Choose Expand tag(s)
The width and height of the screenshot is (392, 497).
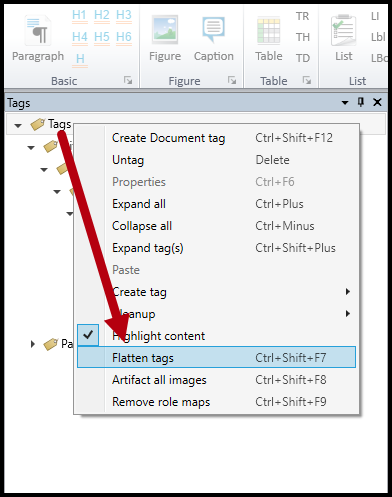coord(216,248)
